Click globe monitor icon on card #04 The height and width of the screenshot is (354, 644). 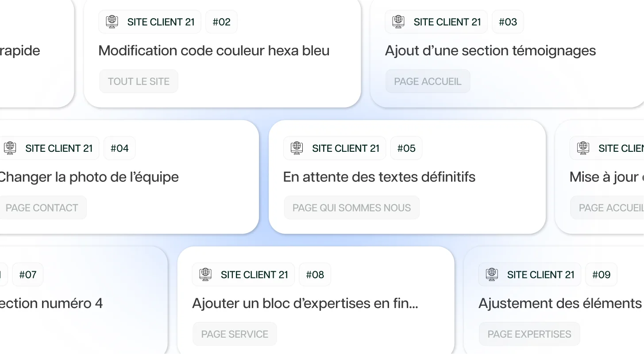tap(10, 148)
